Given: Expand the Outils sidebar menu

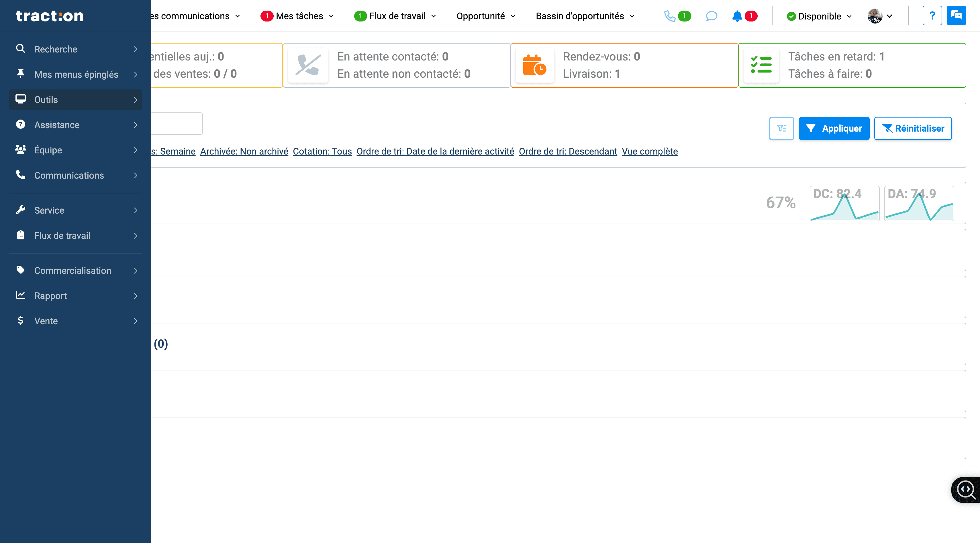Looking at the screenshot, I should [75, 100].
